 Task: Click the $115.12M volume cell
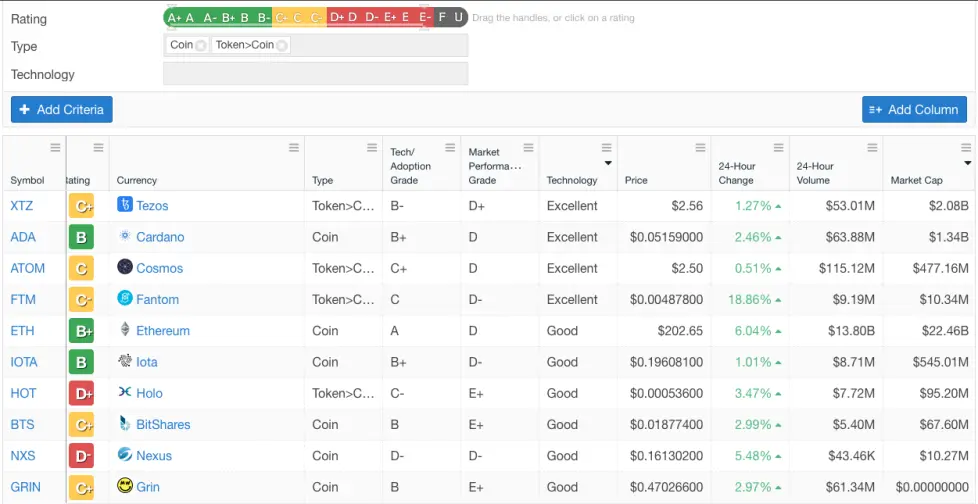[x=847, y=268]
